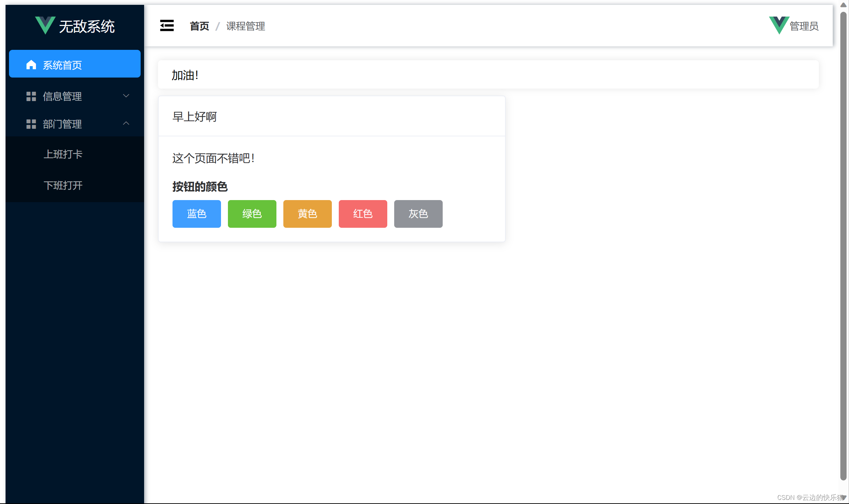Viewport: 849px width, 504px height.
Task: Collapse the 部门管理 submenu chevron
Action: pos(126,124)
